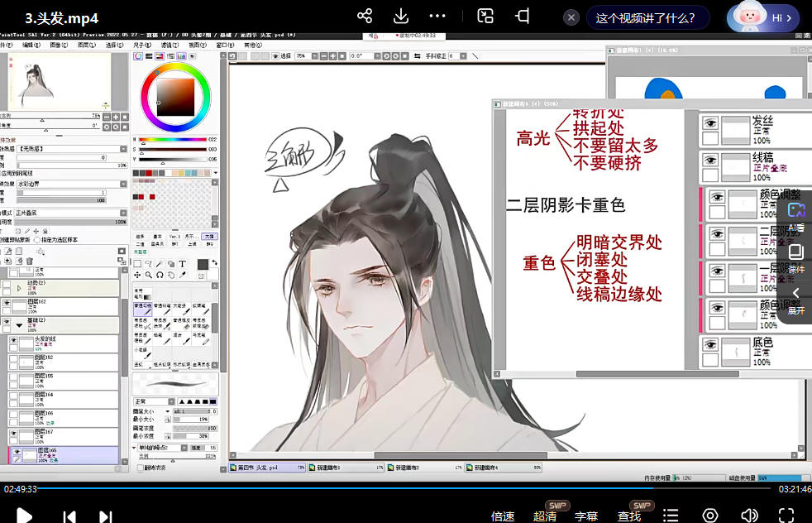The width and height of the screenshot is (812, 523).
Task: Click the 这个视频讲了什么? suggestion
Action: tap(645, 17)
